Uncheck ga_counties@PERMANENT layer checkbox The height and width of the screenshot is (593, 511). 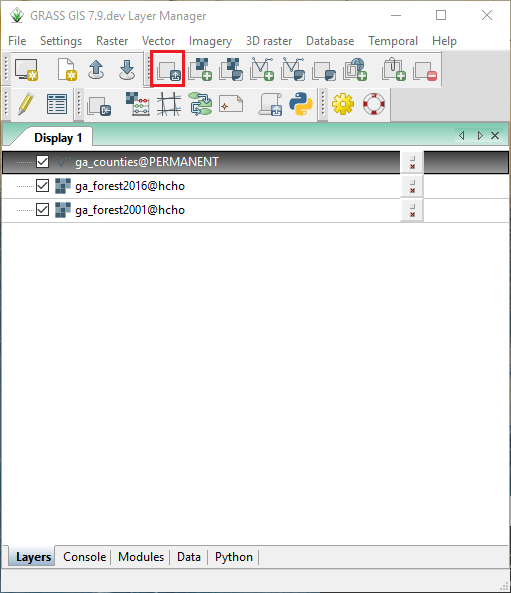(x=42, y=162)
